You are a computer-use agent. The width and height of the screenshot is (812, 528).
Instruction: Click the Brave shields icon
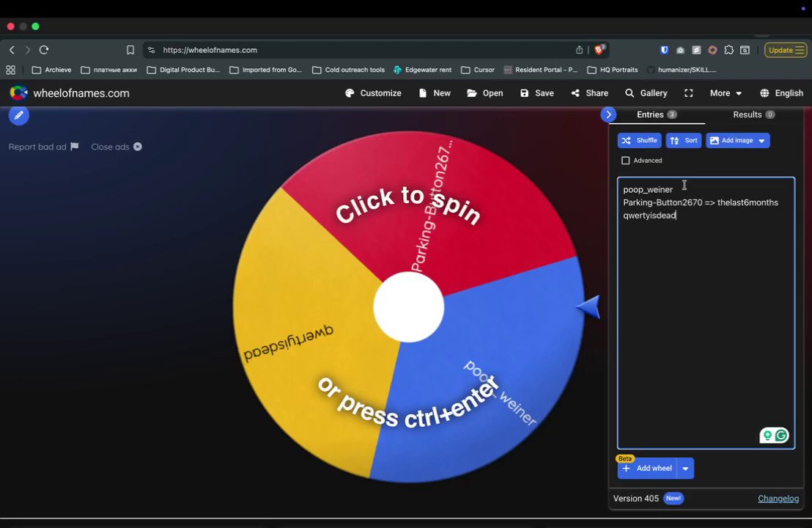click(x=599, y=50)
